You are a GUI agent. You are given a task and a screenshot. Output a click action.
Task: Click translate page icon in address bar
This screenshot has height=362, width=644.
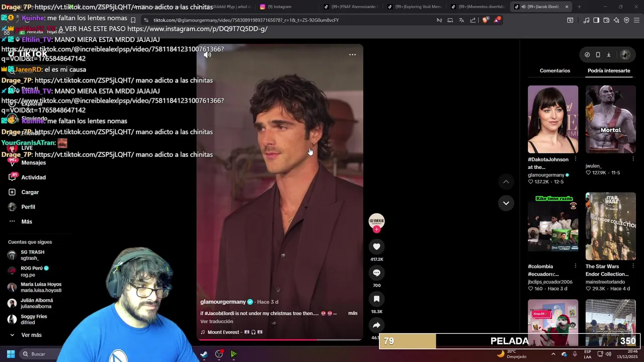(461, 20)
